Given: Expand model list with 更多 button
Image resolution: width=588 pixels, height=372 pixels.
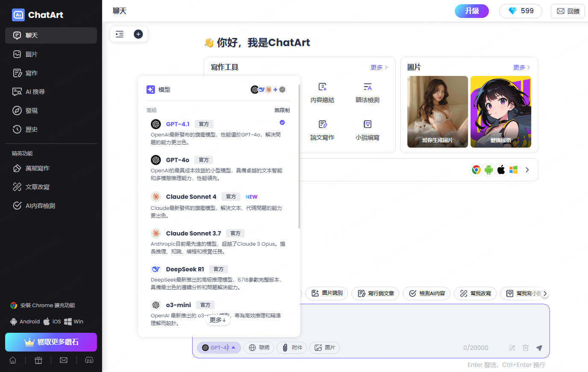Looking at the screenshot, I should coord(218,320).
